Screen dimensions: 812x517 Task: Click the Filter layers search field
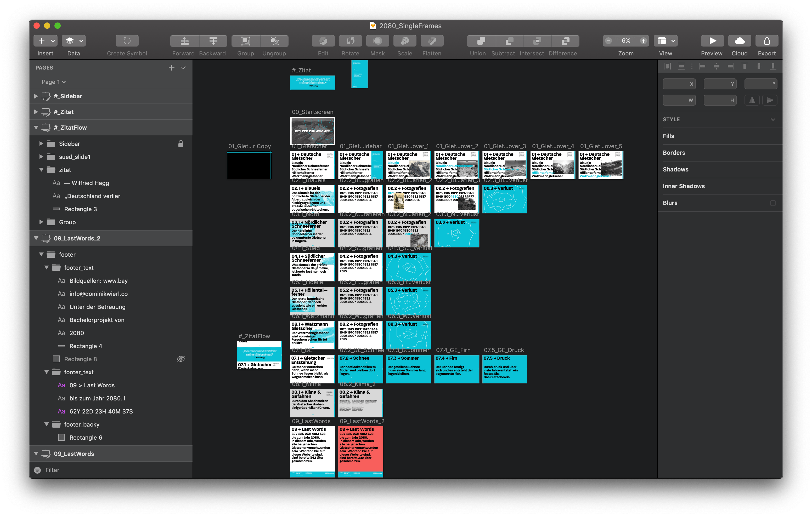coord(111,470)
